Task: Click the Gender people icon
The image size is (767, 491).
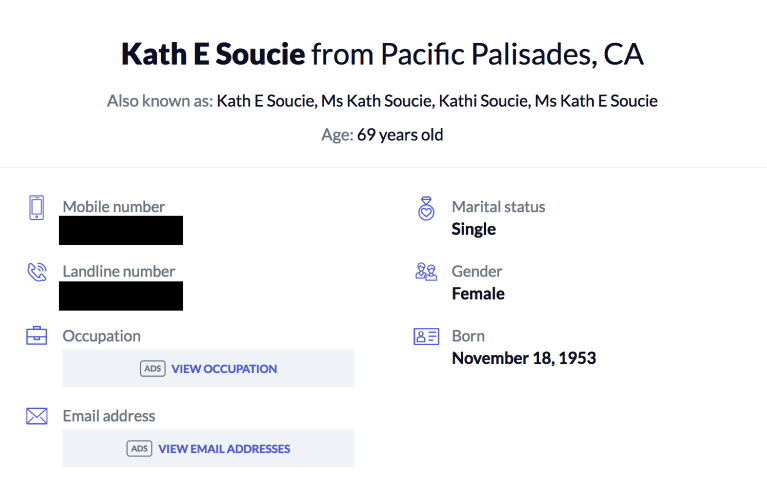Action: click(426, 272)
